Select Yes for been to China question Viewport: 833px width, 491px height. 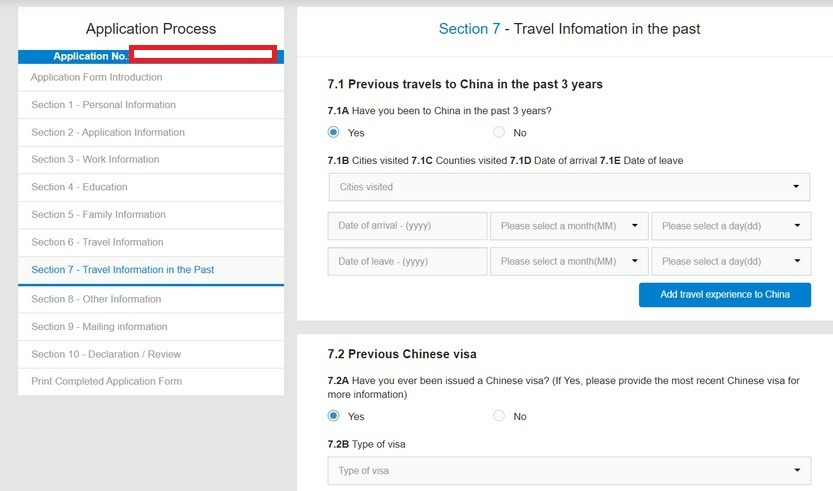pyautogui.click(x=334, y=133)
